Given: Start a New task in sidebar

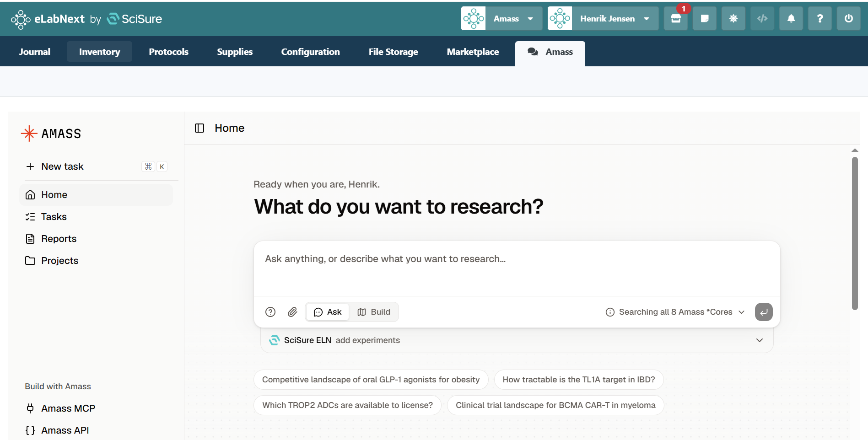Looking at the screenshot, I should point(96,166).
